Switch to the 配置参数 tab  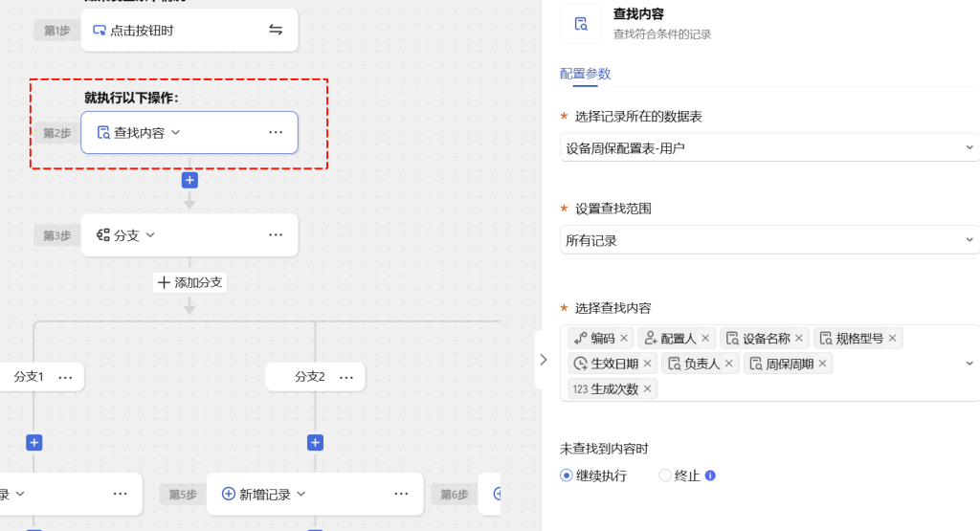pyautogui.click(x=585, y=74)
